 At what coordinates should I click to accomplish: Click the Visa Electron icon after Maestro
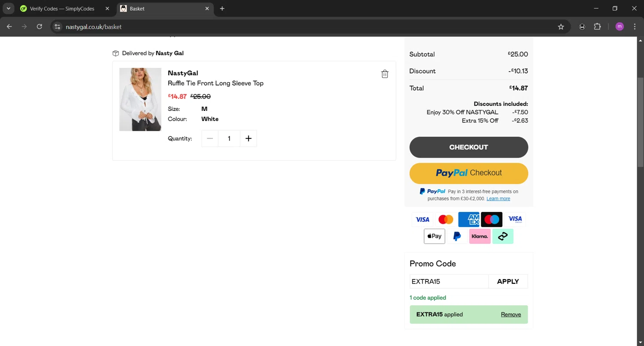(x=515, y=220)
